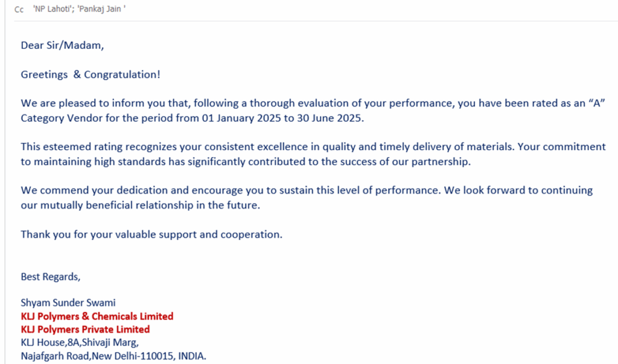
Task: Click the 'Najafgarh Road, New Delhi-110015' address line
Action: (x=113, y=356)
